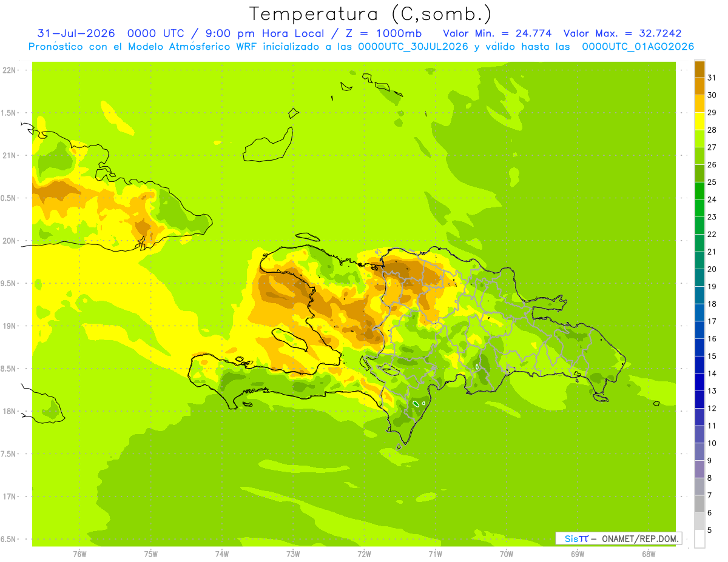
Task: Click the legend value '20'
Action: click(712, 269)
